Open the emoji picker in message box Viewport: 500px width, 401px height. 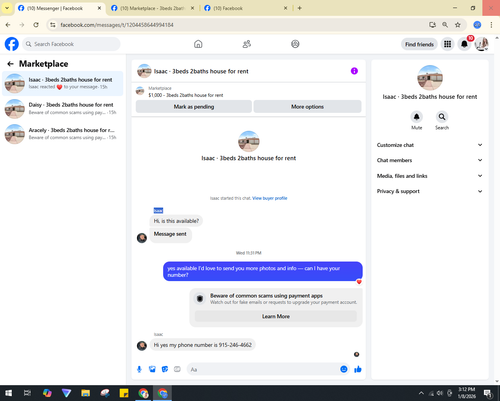[x=344, y=369]
